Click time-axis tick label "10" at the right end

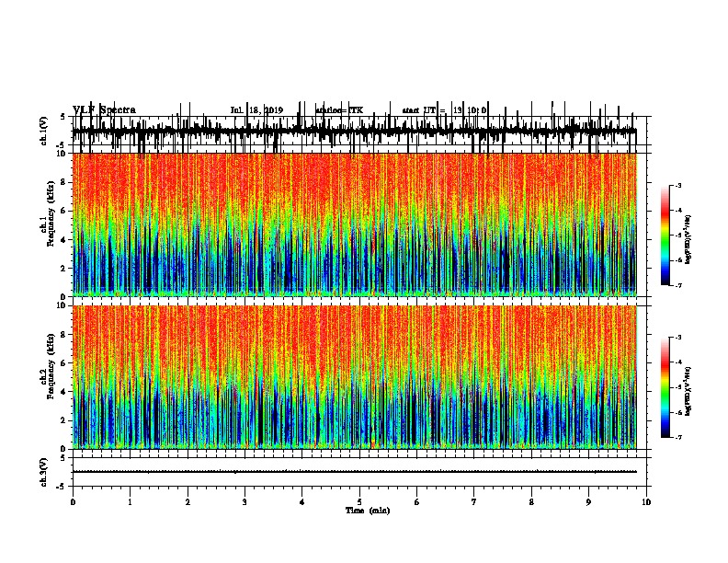click(x=646, y=502)
